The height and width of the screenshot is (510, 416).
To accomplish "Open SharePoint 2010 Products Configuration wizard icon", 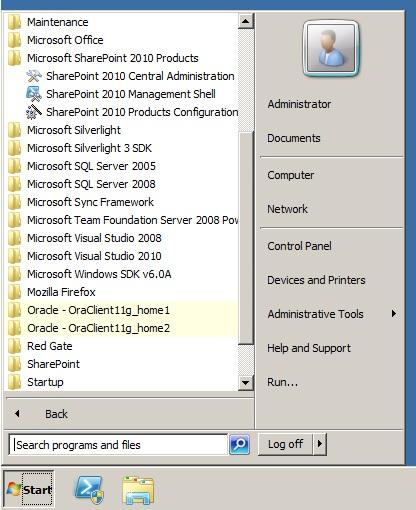I will click(x=34, y=112).
